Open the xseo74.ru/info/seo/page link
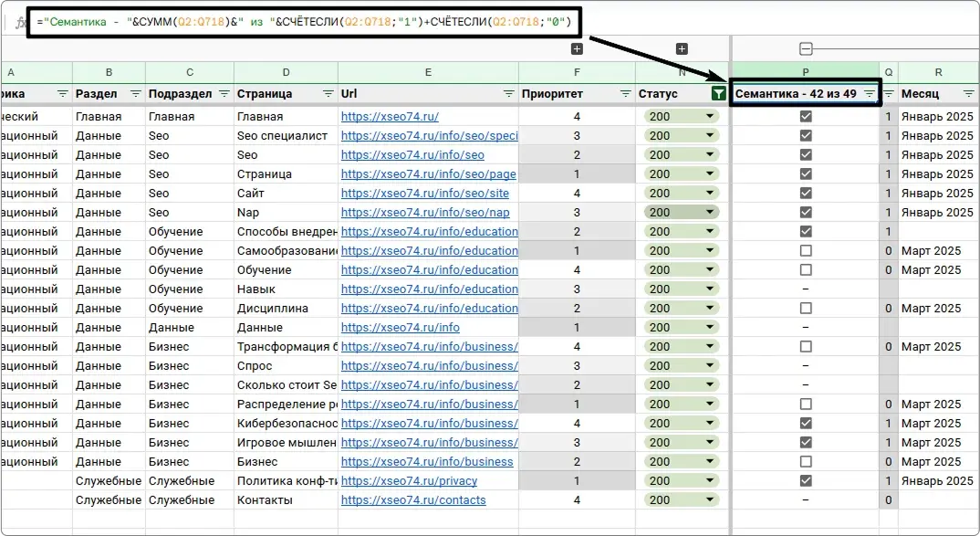 (x=429, y=173)
